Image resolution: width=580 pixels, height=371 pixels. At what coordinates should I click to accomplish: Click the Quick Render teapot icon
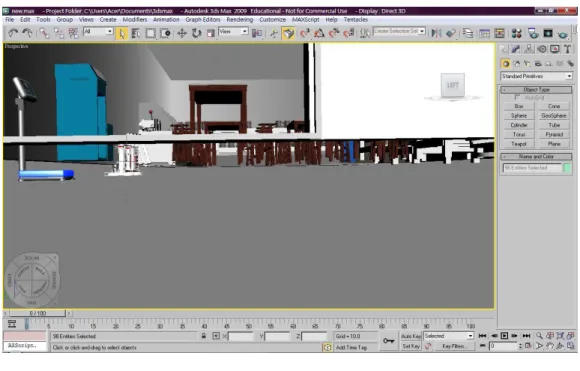point(563,34)
